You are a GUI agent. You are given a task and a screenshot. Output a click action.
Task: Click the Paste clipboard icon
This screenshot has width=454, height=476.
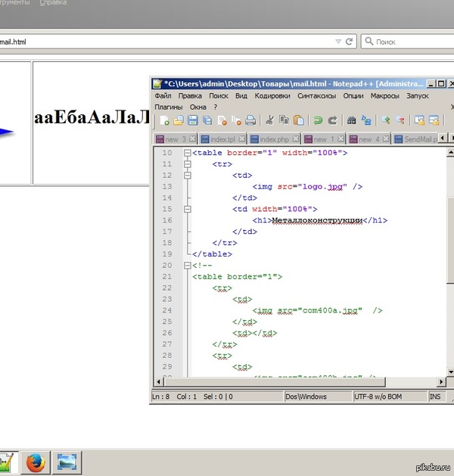pyautogui.click(x=299, y=120)
